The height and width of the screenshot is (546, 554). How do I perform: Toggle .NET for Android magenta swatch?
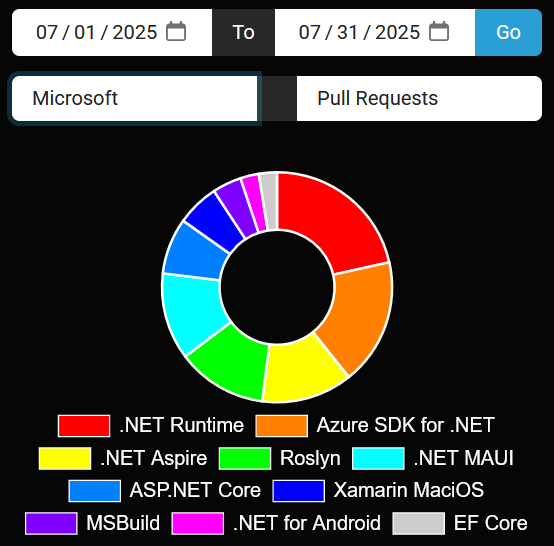point(198,523)
